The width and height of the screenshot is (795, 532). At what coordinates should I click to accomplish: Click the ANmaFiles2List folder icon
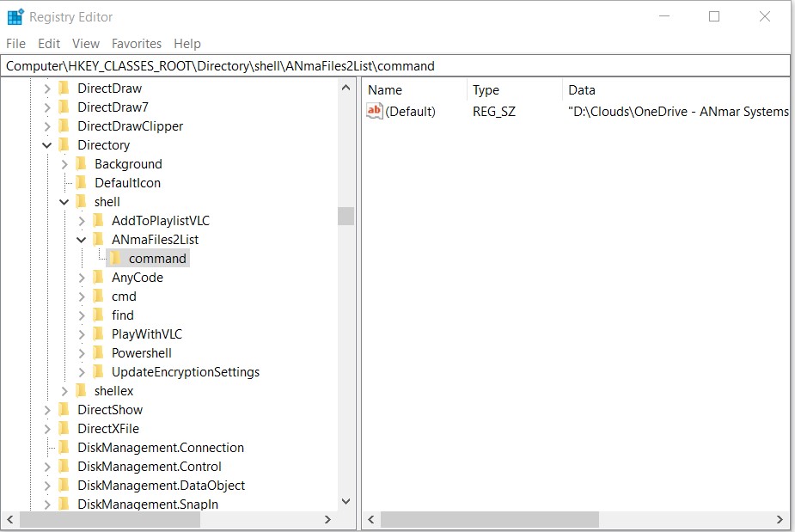(98, 240)
